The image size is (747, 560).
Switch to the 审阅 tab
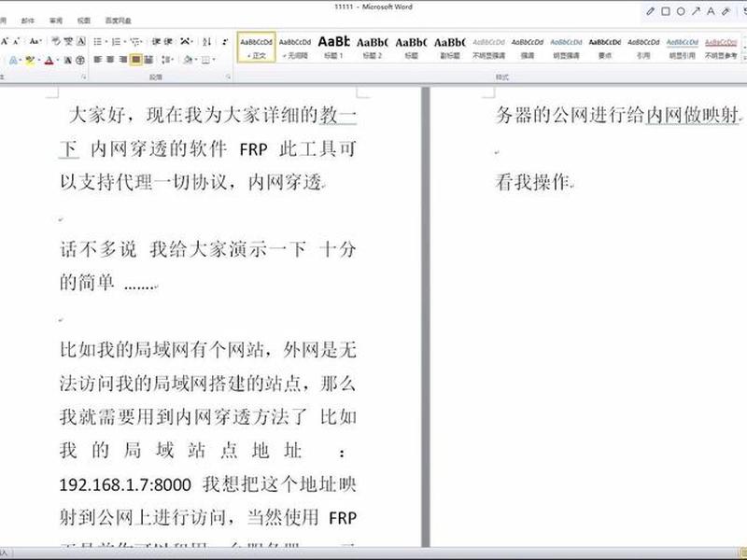click(56, 21)
